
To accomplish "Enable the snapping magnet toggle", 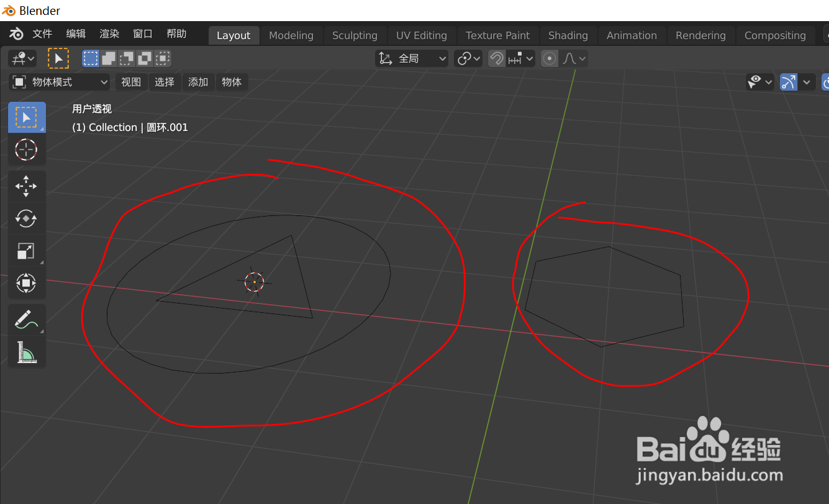I will [x=496, y=58].
